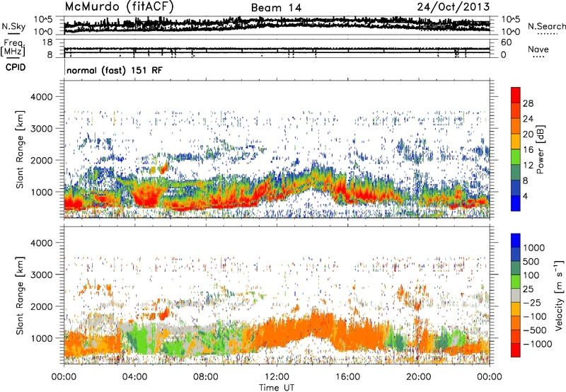The height and width of the screenshot is (392, 566).
Task: Click the 18 tick on frequency axis
Action: [47, 42]
